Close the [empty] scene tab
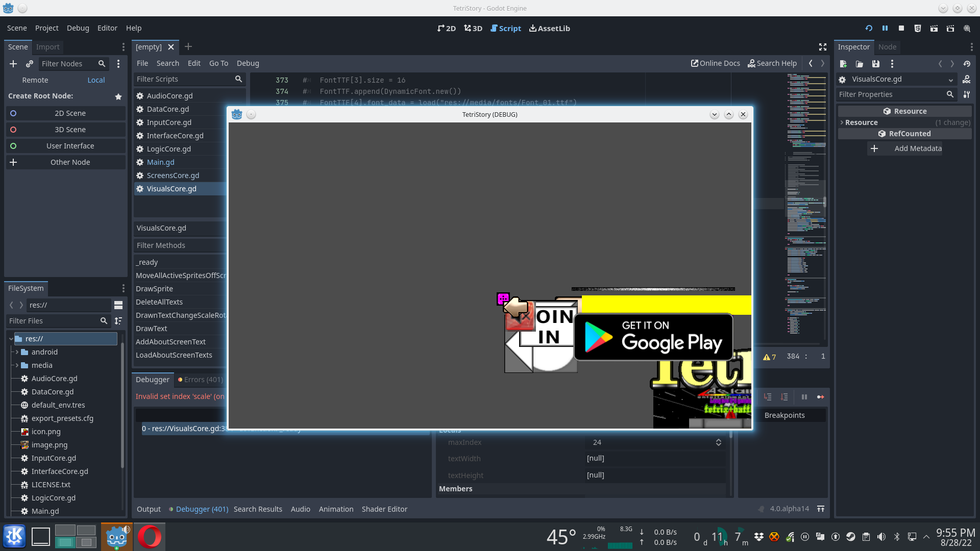The width and height of the screenshot is (980, 551). tap(171, 47)
